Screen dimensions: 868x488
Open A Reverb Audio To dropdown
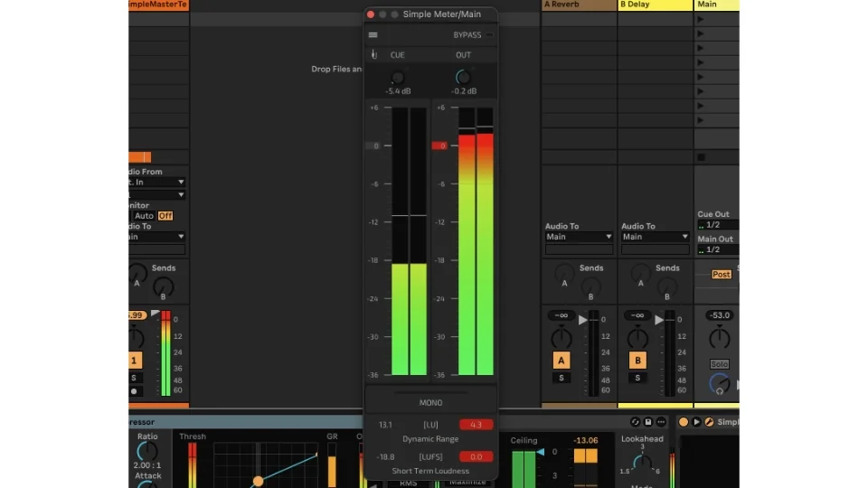point(579,237)
